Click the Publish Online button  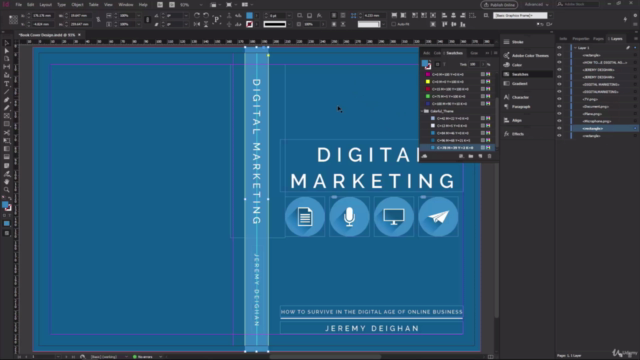tap(499, 5)
